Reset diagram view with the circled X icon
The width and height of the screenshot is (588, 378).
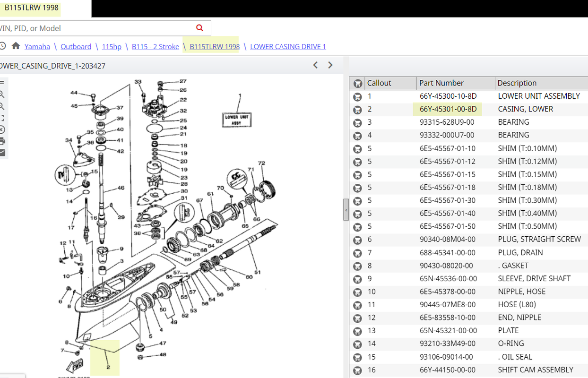click(x=2, y=129)
